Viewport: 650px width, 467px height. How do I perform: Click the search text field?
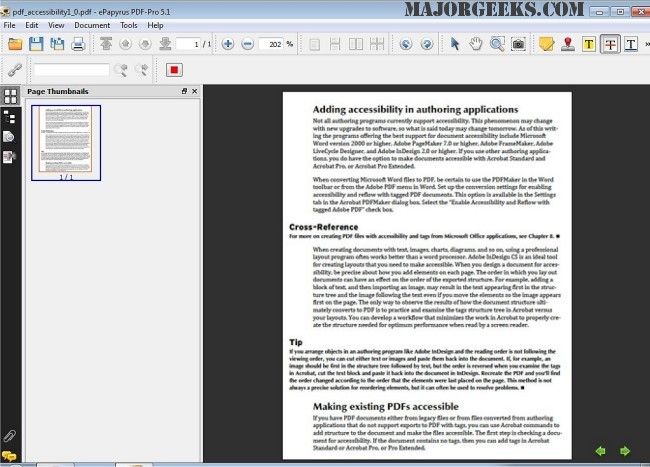[71, 70]
